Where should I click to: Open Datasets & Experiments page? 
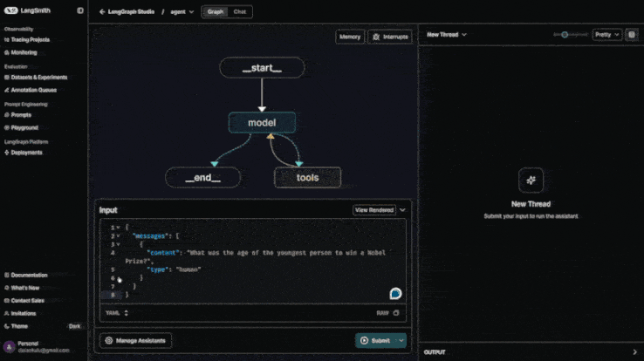(39, 77)
